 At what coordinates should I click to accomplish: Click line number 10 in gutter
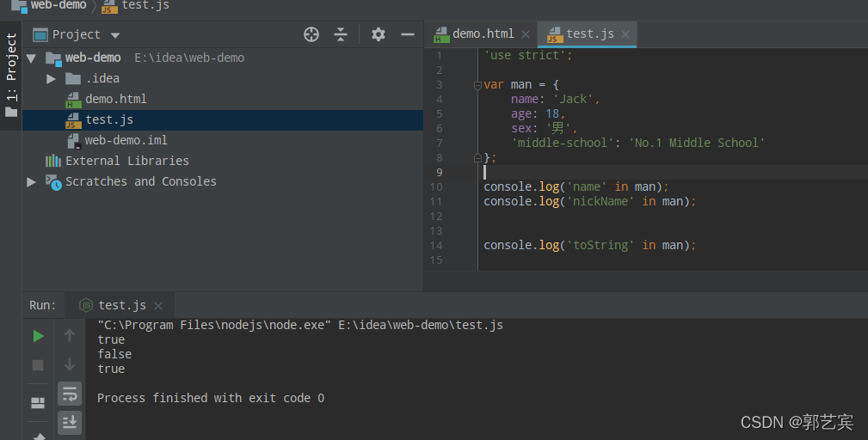click(x=436, y=186)
